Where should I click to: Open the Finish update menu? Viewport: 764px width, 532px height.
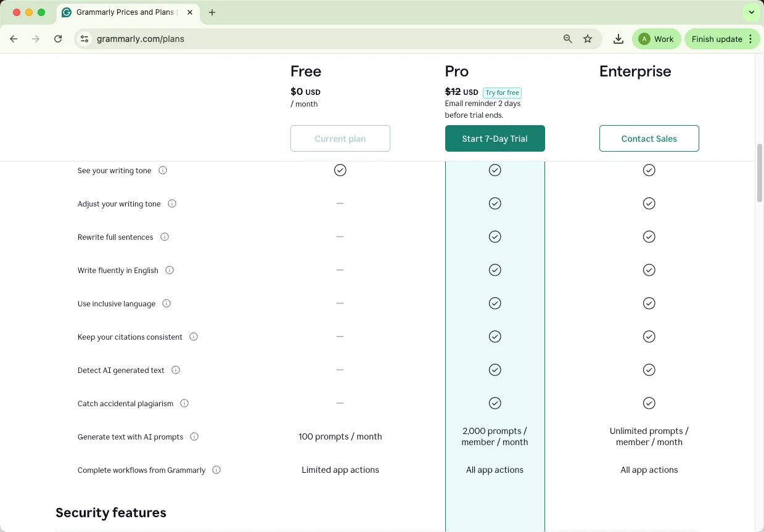tap(722, 39)
